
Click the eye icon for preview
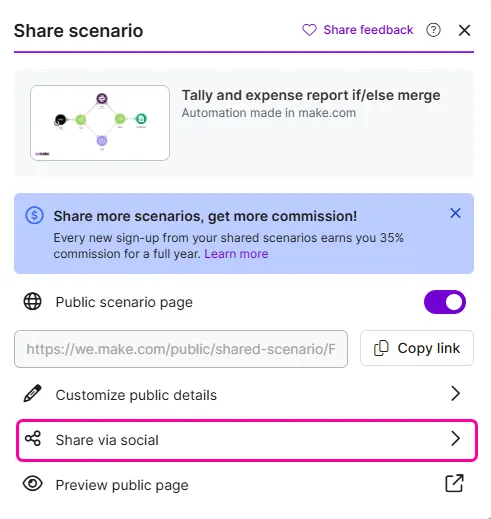click(x=32, y=484)
